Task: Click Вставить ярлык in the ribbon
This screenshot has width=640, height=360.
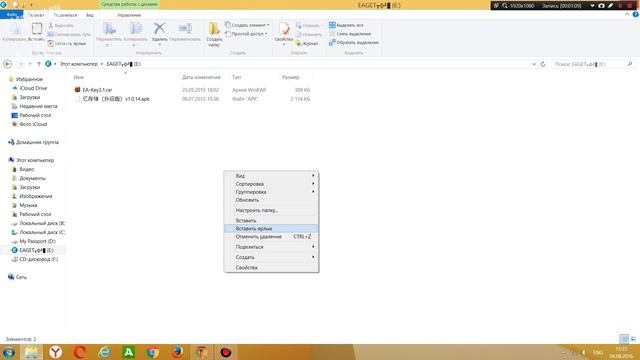Action: (67, 43)
